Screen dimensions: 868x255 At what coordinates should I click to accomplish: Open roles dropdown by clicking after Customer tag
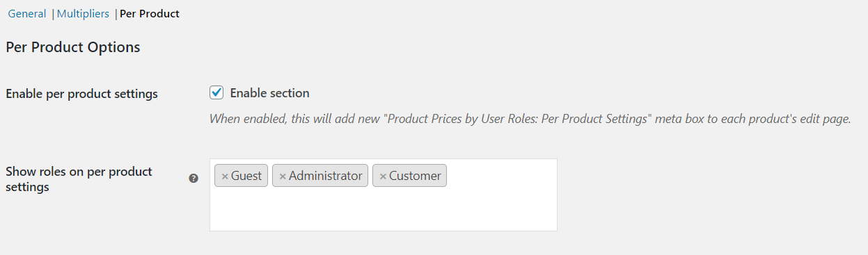coord(500,176)
